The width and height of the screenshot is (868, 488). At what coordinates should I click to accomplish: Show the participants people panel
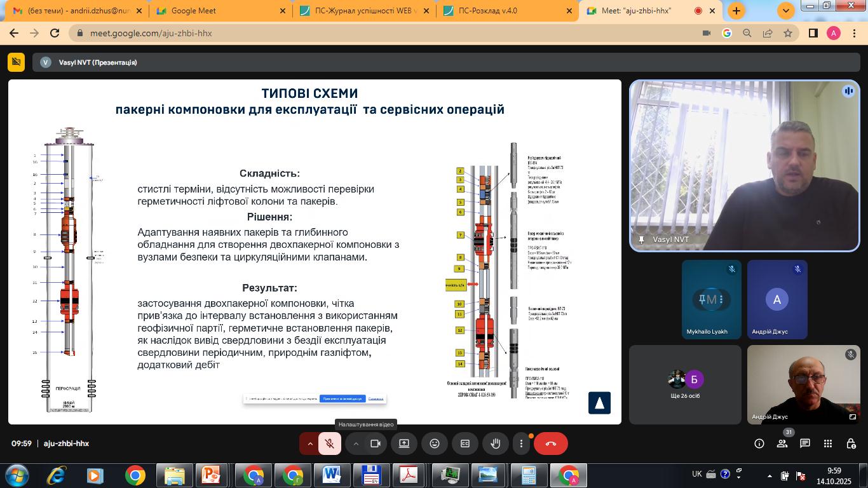782,444
